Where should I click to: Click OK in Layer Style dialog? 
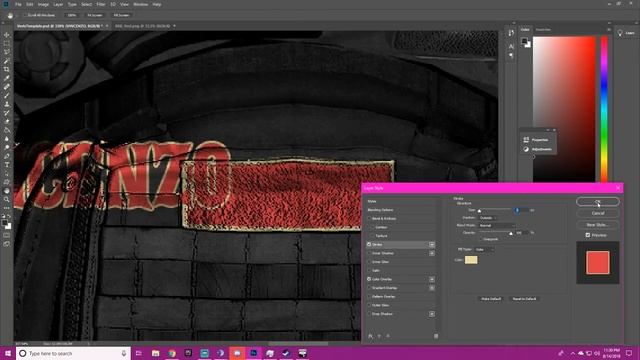pos(598,202)
